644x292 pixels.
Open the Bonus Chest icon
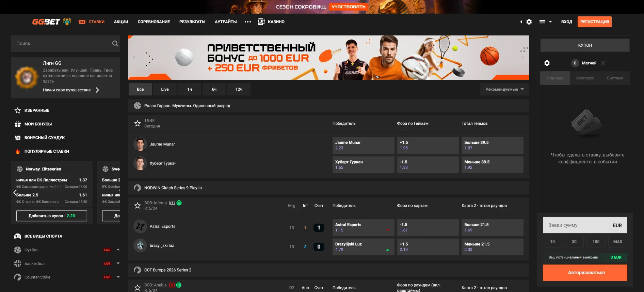click(x=18, y=138)
